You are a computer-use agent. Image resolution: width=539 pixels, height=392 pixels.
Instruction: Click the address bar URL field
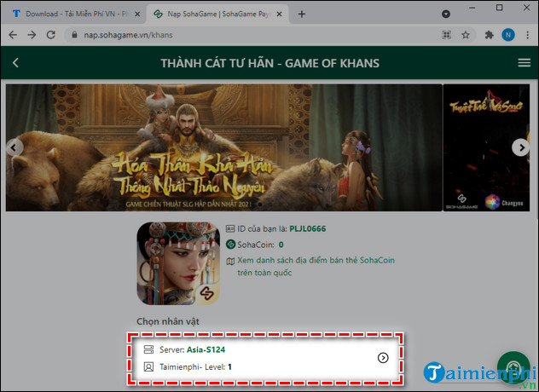pos(128,35)
